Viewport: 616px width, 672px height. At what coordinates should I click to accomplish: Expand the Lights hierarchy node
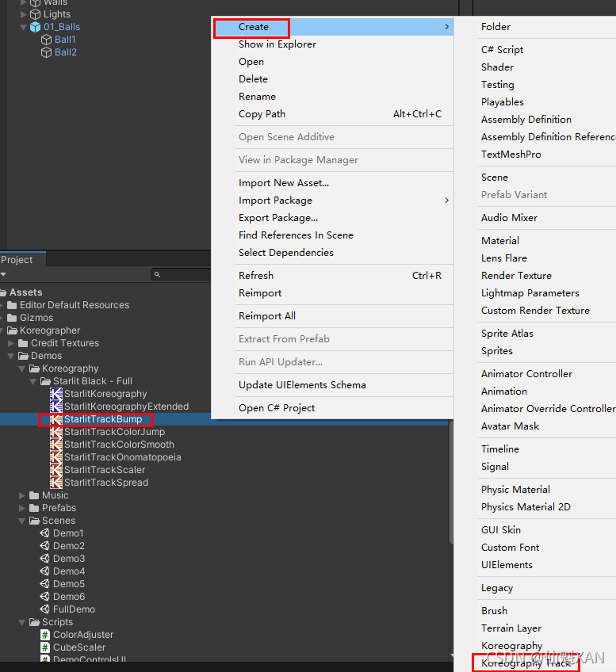[23, 14]
